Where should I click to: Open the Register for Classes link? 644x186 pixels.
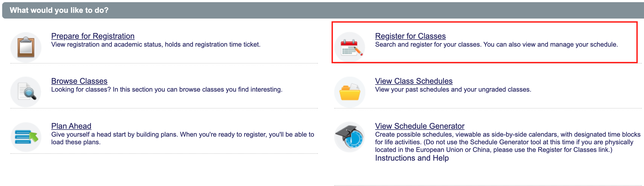point(410,36)
